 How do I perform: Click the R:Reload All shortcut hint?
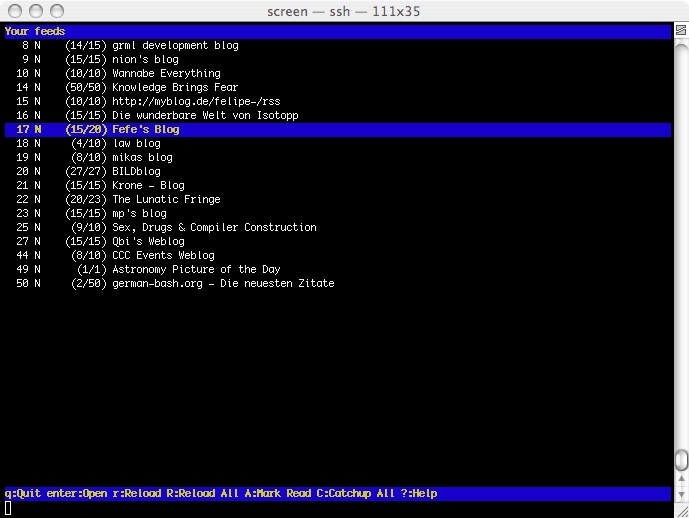click(x=203, y=493)
